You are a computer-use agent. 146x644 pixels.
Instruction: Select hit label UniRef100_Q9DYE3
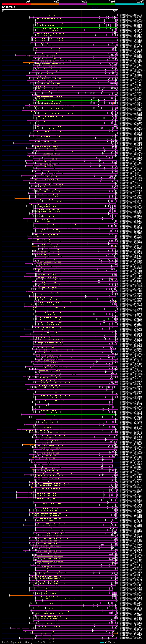tap(131, 251)
